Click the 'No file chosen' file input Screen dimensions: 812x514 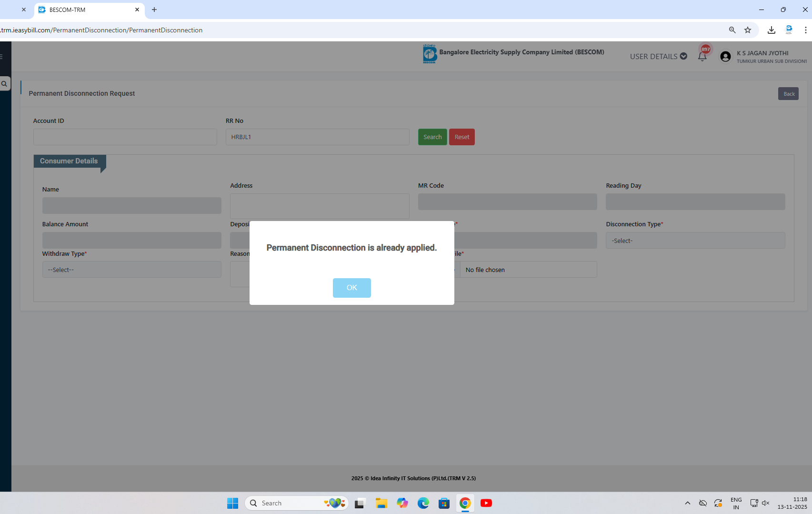click(528, 270)
